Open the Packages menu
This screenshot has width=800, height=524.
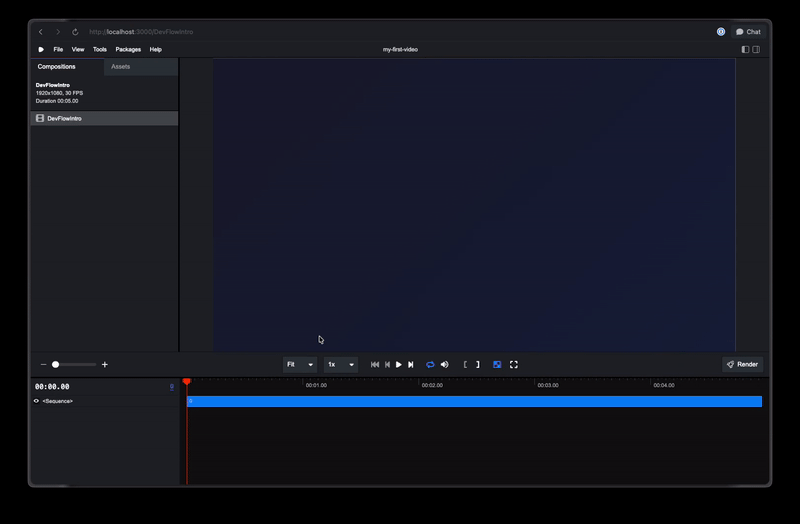point(128,49)
